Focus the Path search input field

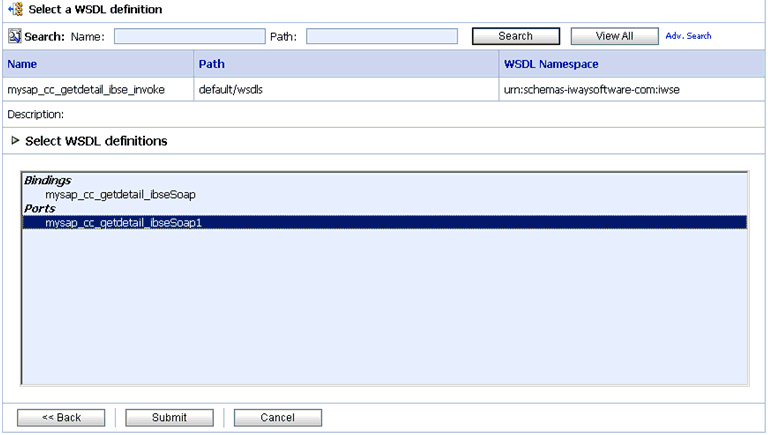(381, 36)
